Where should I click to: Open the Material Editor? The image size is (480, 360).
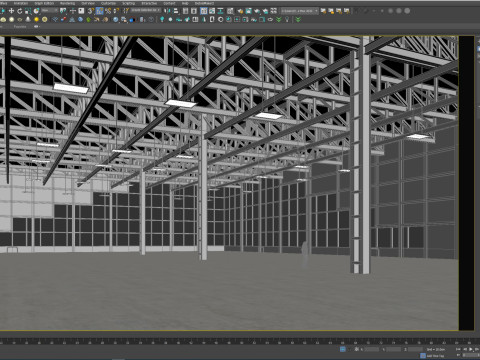pyautogui.click(x=230, y=11)
